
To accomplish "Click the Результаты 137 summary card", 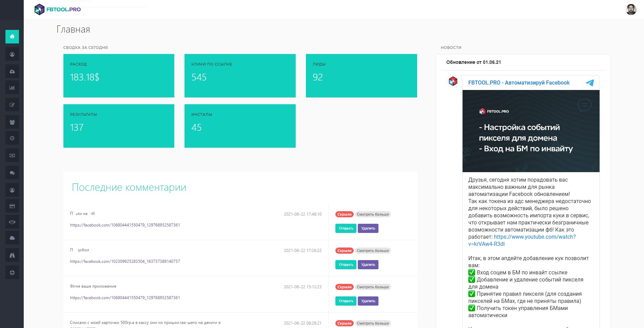I will [x=119, y=126].
